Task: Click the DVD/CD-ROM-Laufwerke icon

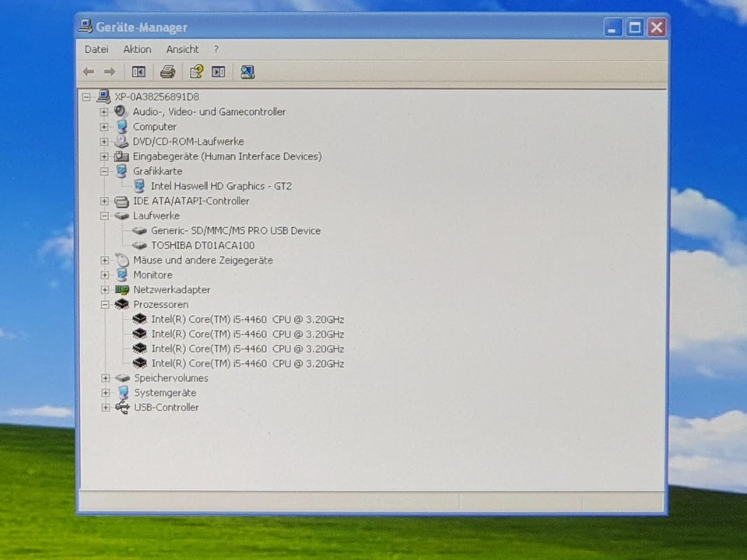Action: click(x=121, y=141)
